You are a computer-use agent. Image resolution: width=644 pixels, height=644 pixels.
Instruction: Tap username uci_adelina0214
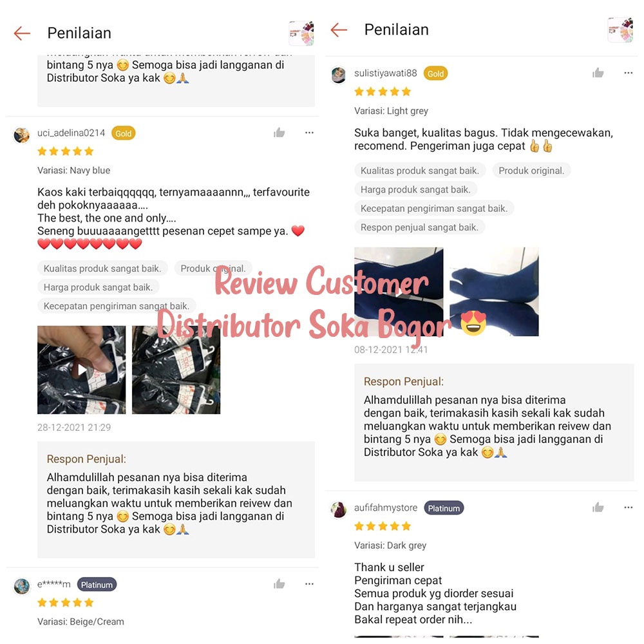71,133
